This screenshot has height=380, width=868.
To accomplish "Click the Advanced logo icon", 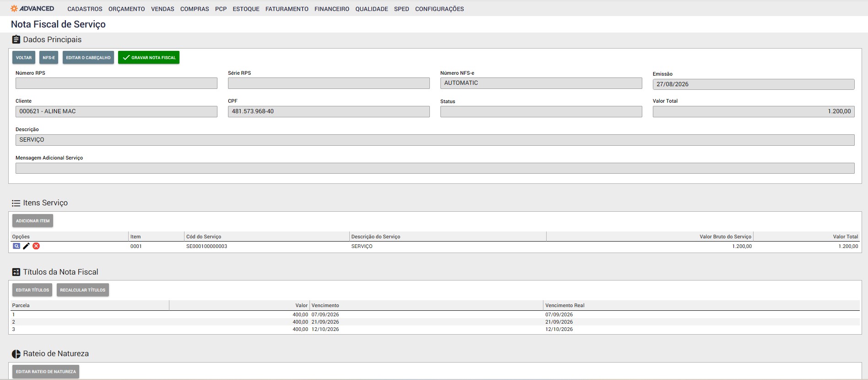I will (14, 9).
